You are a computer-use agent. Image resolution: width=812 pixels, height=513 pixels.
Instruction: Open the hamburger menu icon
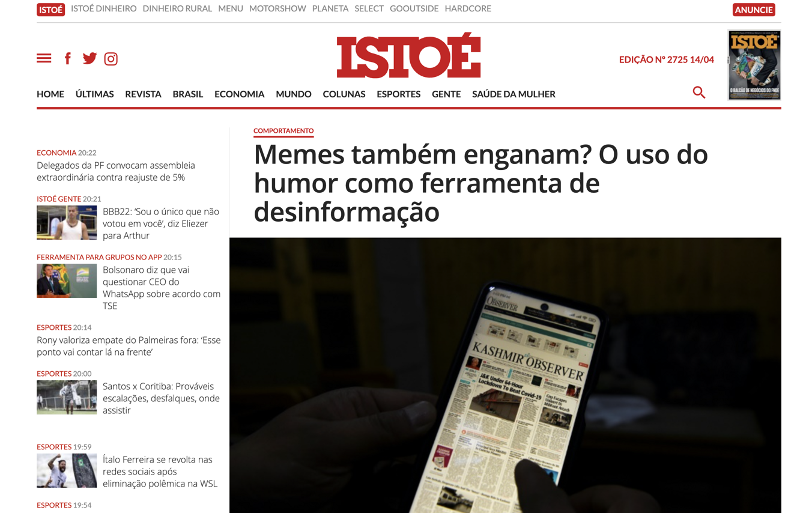coord(44,58)
